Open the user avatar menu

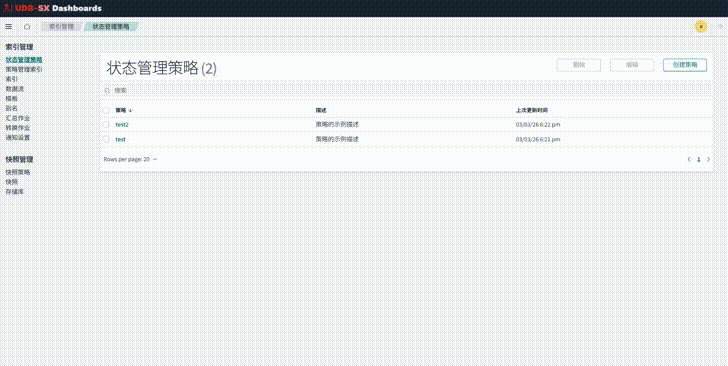coord(701,27)
